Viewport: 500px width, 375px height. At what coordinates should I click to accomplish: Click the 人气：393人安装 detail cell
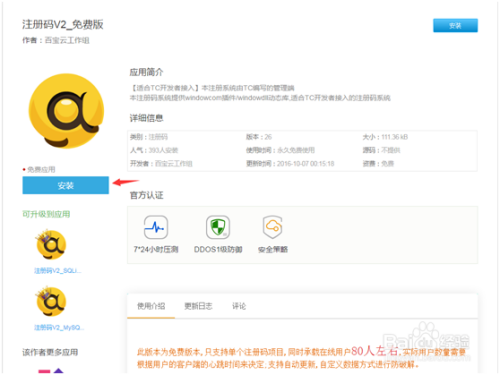(154, 150)
